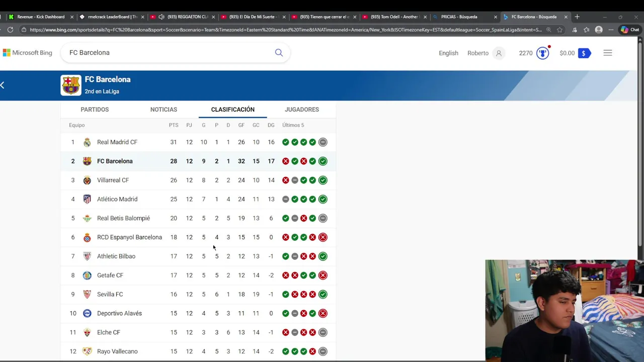
Task: Switch to Revenue - Kick Dashboard tab
Action: pos(41,17)
